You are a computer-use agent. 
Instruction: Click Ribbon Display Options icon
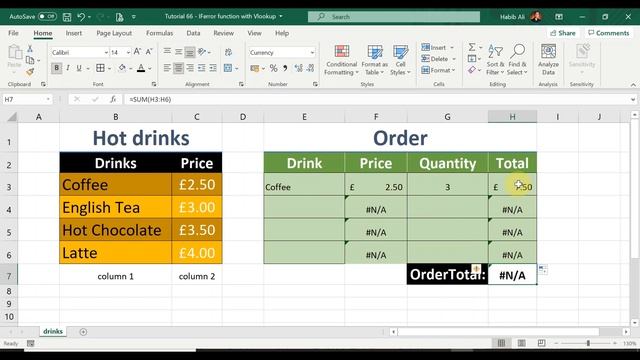click(559, 17)
